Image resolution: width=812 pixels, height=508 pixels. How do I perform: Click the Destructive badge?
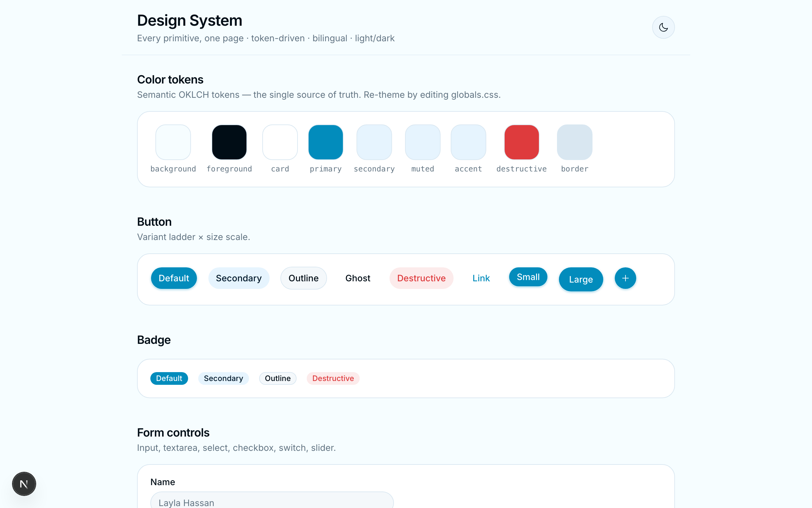tap(333, 378)
